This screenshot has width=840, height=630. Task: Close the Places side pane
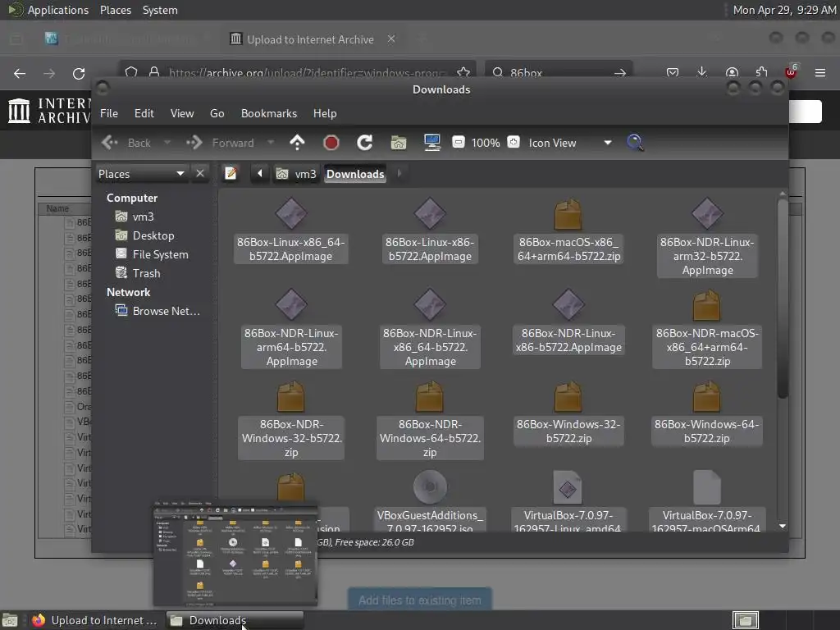(x=200, y=174)
